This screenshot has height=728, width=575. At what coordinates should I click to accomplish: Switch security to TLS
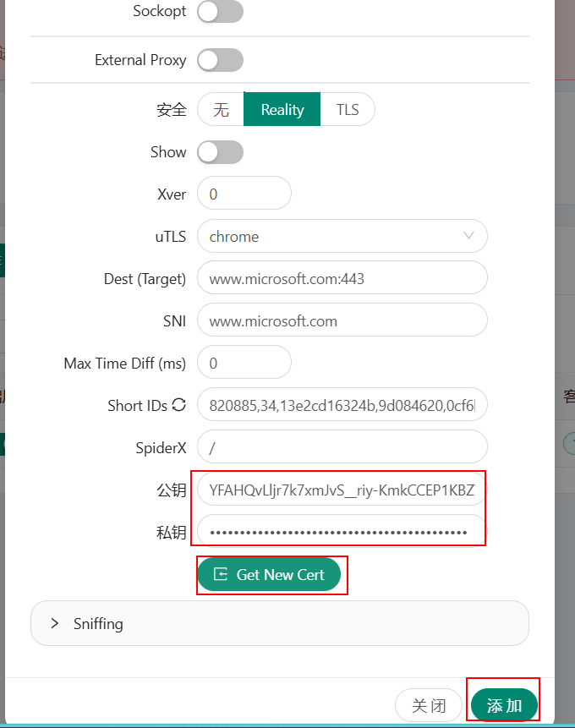point(348,110)
